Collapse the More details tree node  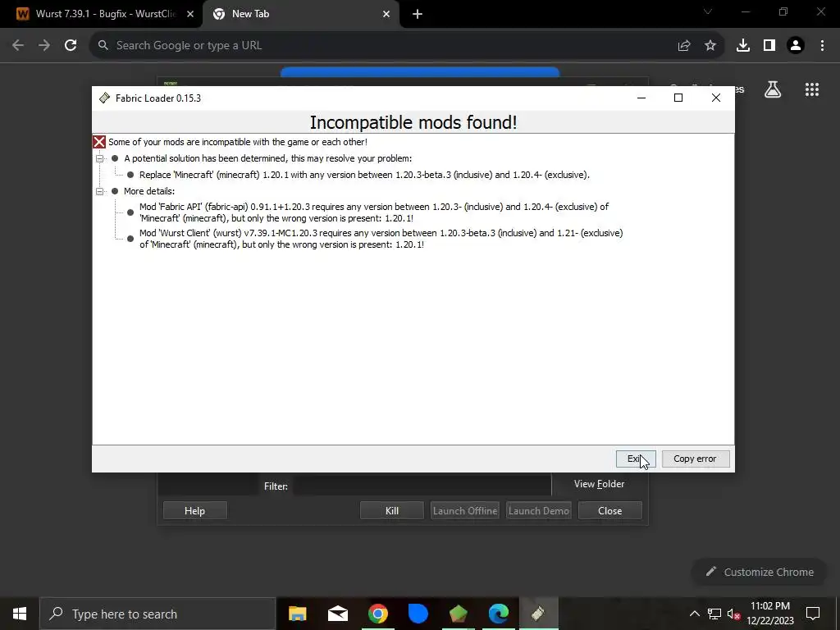(x=99, y=191)
